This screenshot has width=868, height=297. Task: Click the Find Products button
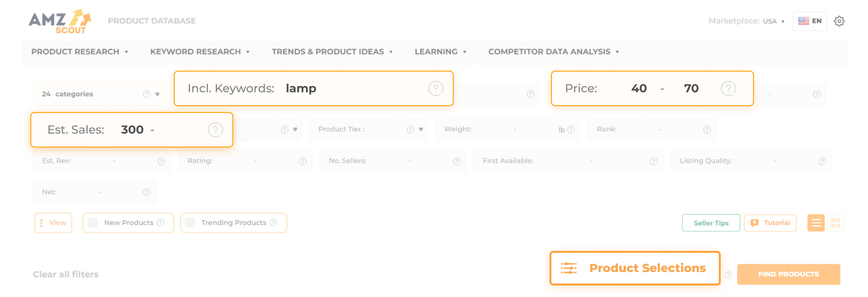(788, 274)
